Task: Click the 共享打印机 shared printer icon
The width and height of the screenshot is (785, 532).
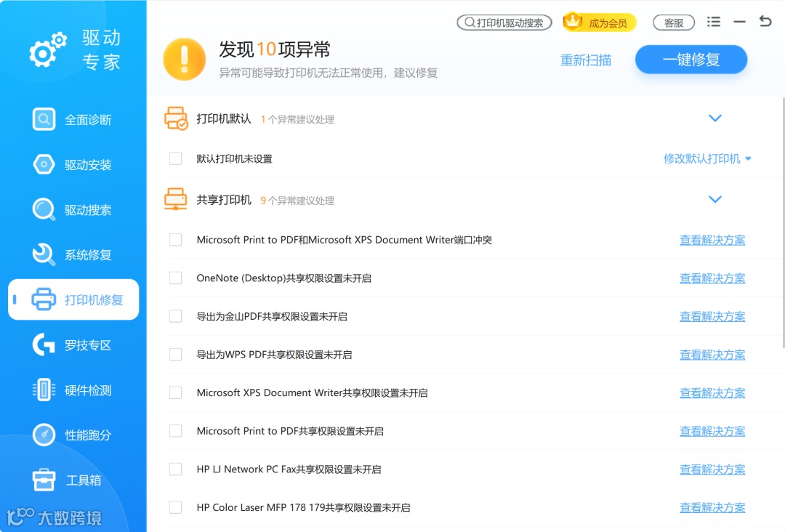Action: click(176, 199)
